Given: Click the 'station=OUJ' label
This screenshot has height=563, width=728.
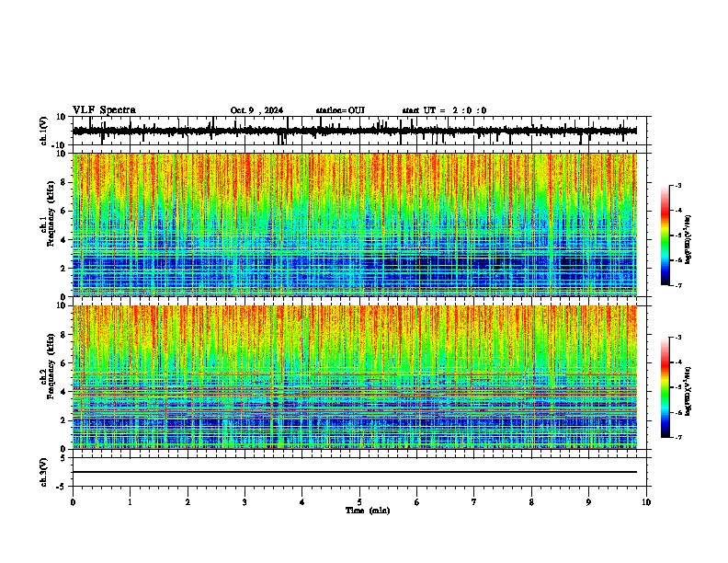Looking at the screenshot, I should coord(340,110).
